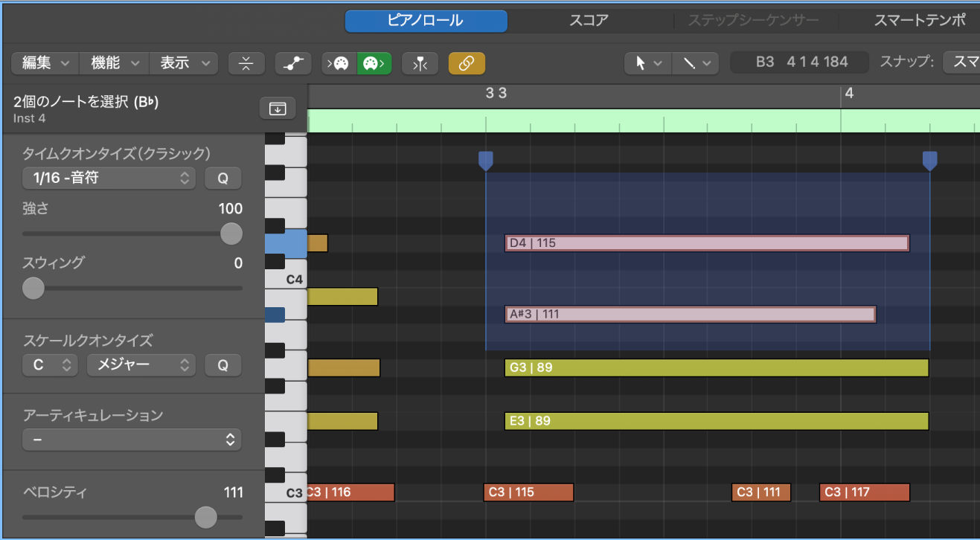Open the scale root C popup

50,365
